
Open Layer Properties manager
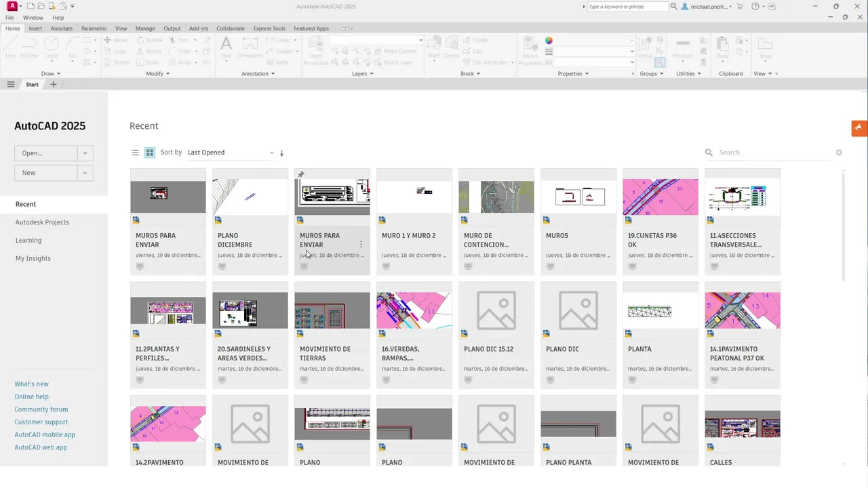(315, 51)
